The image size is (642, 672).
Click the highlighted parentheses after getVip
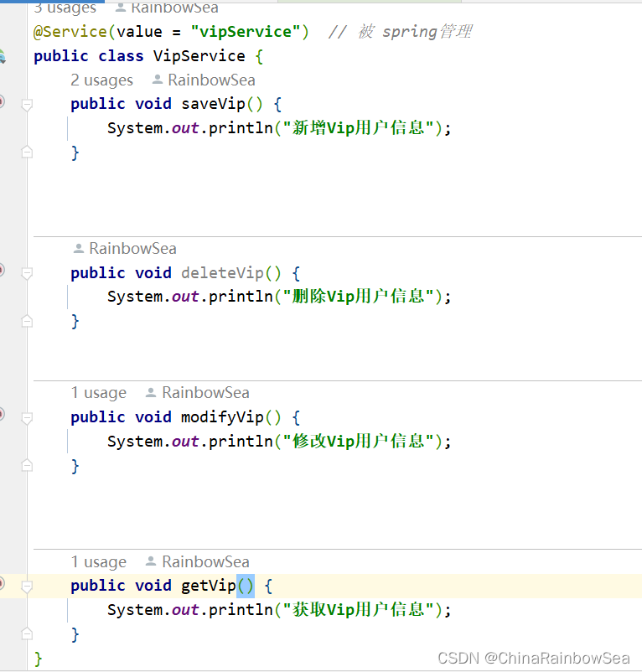pyautogui.click(x=246, y=586)
